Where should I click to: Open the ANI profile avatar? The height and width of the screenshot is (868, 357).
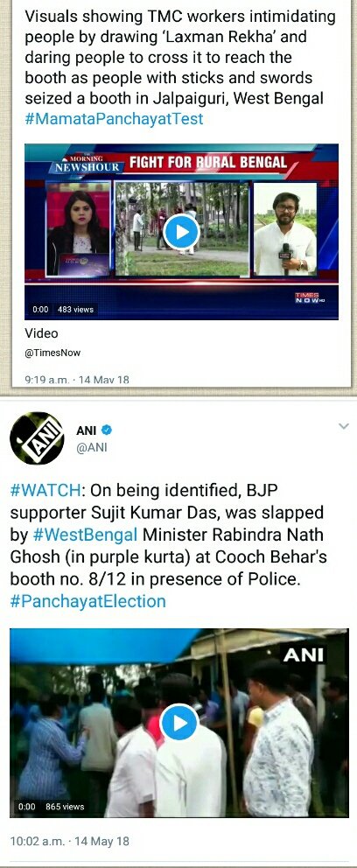38,439
